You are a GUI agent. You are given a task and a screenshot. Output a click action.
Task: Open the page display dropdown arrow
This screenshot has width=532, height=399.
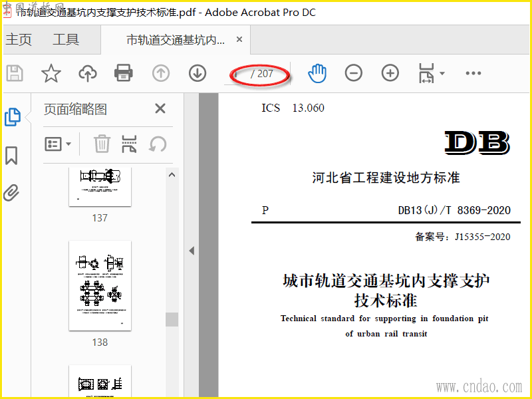point(442,73)
